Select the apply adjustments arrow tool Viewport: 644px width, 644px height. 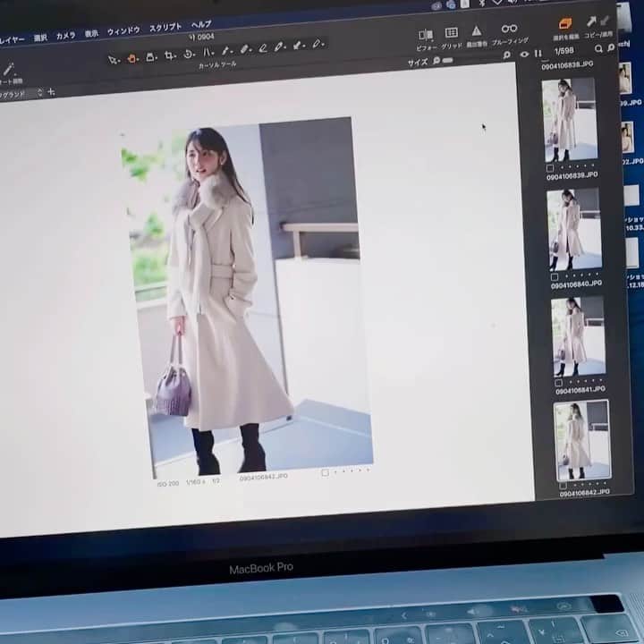click(300, 46)
